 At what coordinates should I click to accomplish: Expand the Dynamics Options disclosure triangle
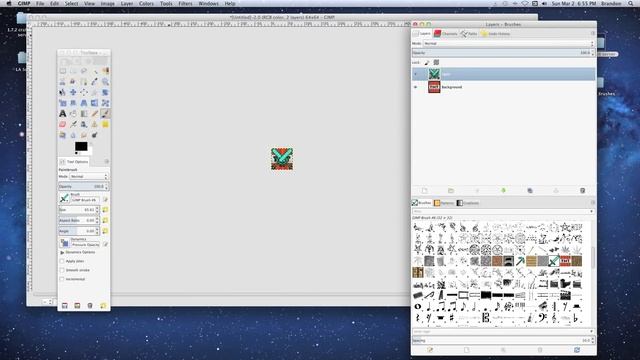(62, 252)
